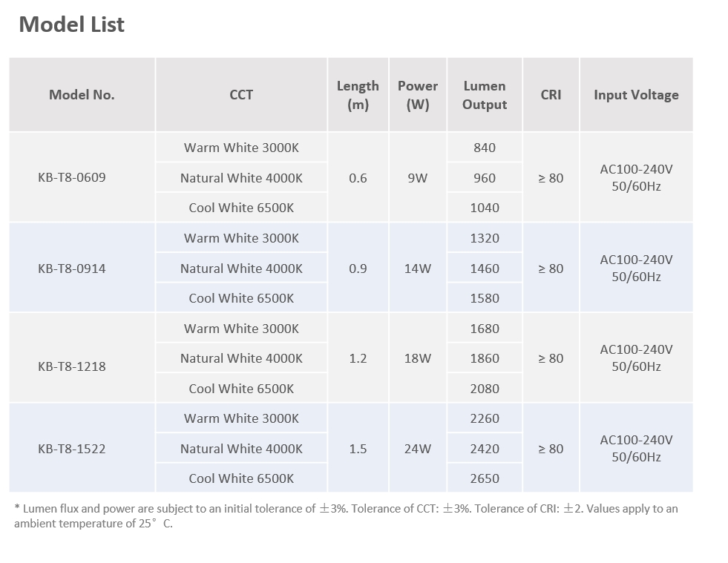Click the lumen output value "2080"
This screenshot has height=563, width=728.
(485, 389)
